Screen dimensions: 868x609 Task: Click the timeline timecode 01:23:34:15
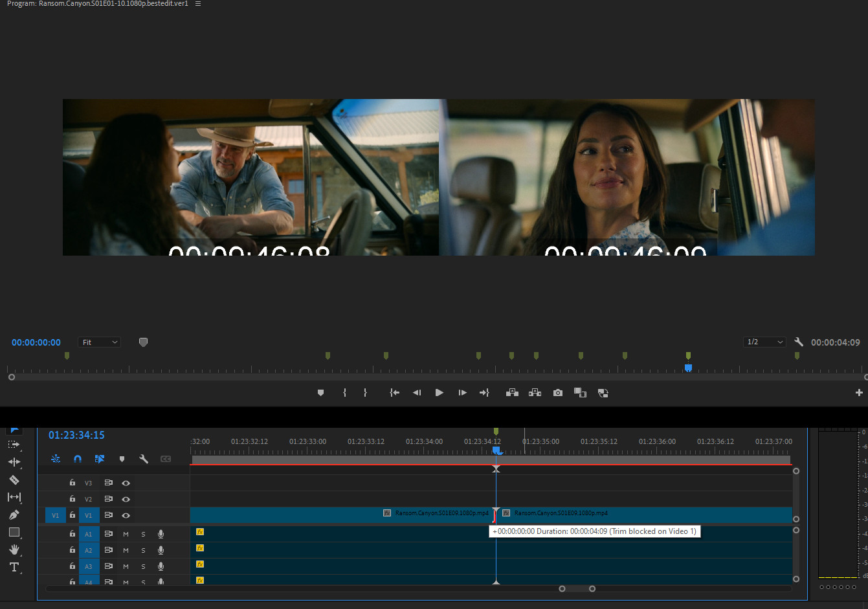(x=76, y=436)
